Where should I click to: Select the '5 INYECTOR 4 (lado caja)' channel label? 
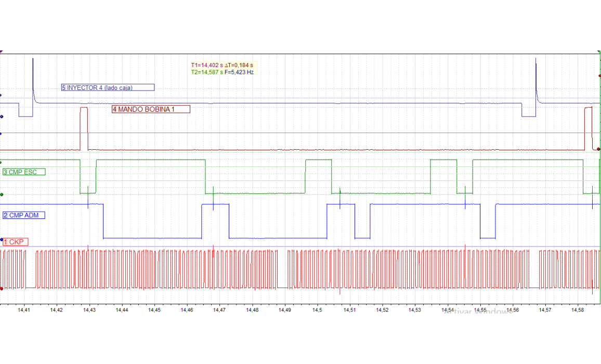click(108, 88)
